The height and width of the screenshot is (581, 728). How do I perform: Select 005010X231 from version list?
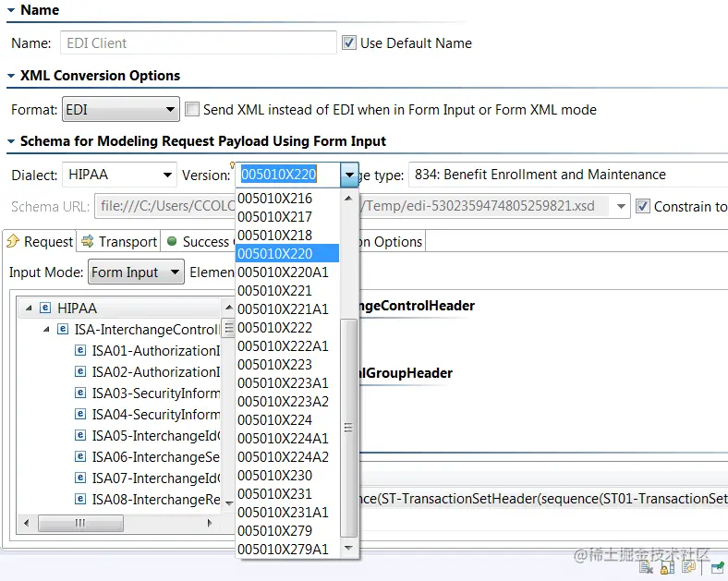click(x=287, y=494)
